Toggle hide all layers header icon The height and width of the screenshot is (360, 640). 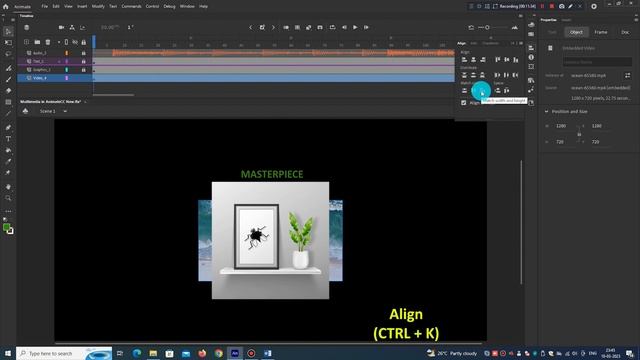coord(75,42)
